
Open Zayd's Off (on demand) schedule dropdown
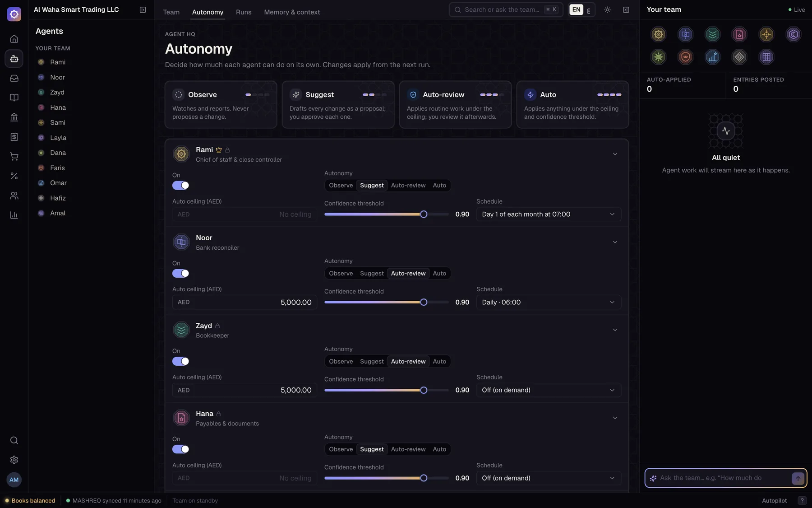[549, 390]
